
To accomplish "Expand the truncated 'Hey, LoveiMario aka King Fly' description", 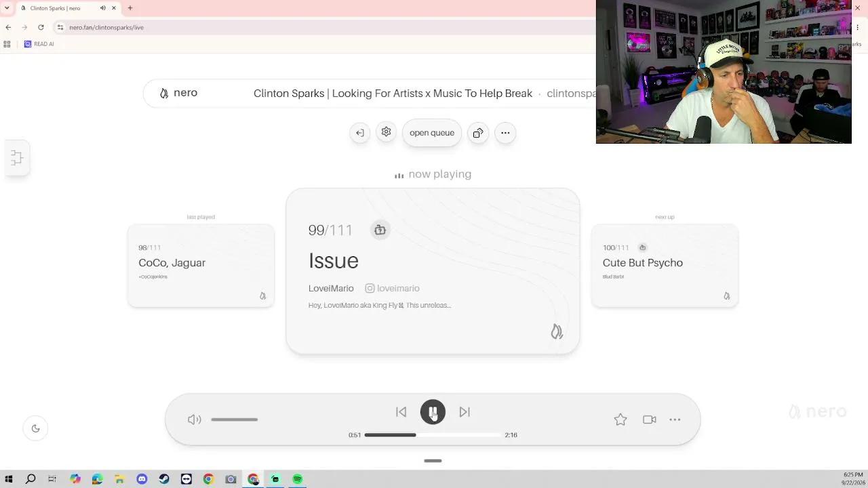I will pos(380,306).
